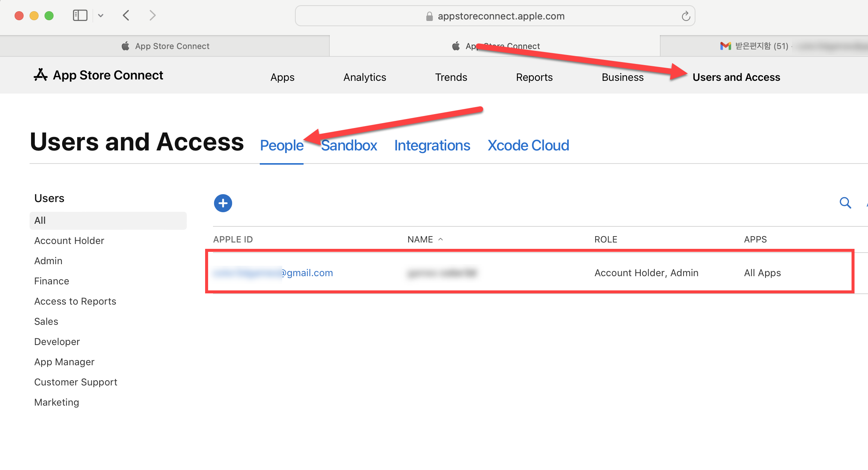Viewport: 868px width, 470px height.
Task: Open Trends in the top navigation
Action: (451, 77)
